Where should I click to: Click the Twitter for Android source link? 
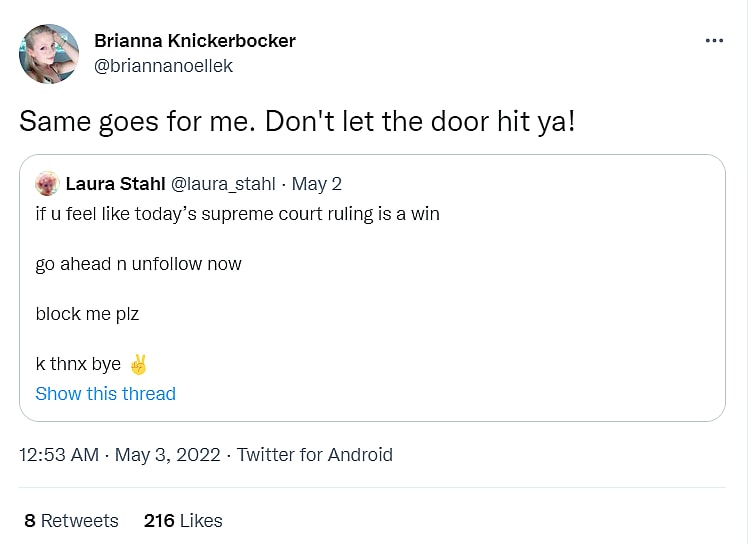[x=314, y=455]
